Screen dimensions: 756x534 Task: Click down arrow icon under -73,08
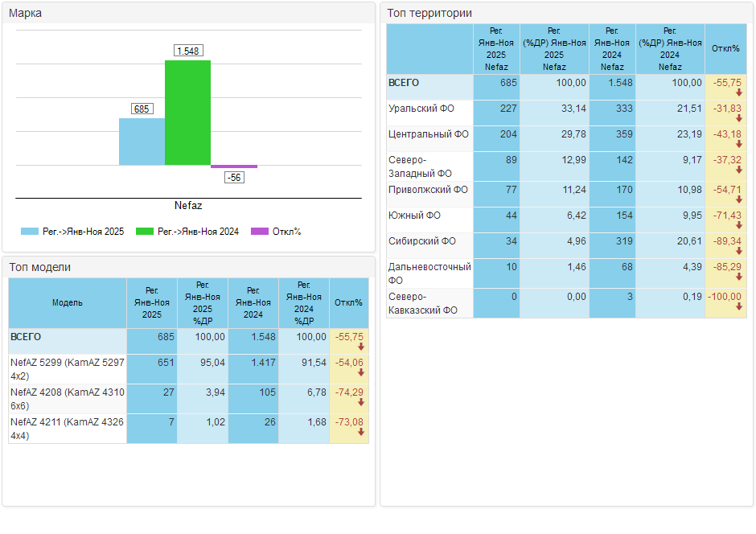tap(361, 433)
